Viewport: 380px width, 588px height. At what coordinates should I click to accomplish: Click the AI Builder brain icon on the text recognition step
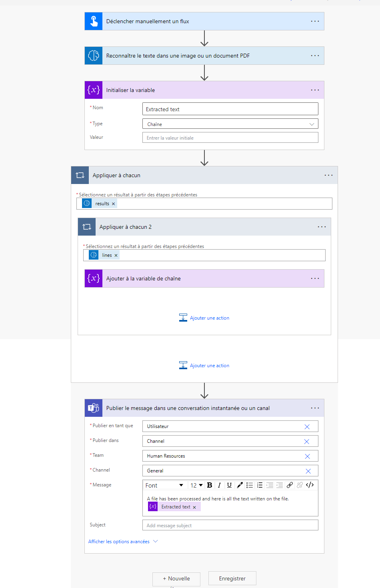(x=94, y=56)
